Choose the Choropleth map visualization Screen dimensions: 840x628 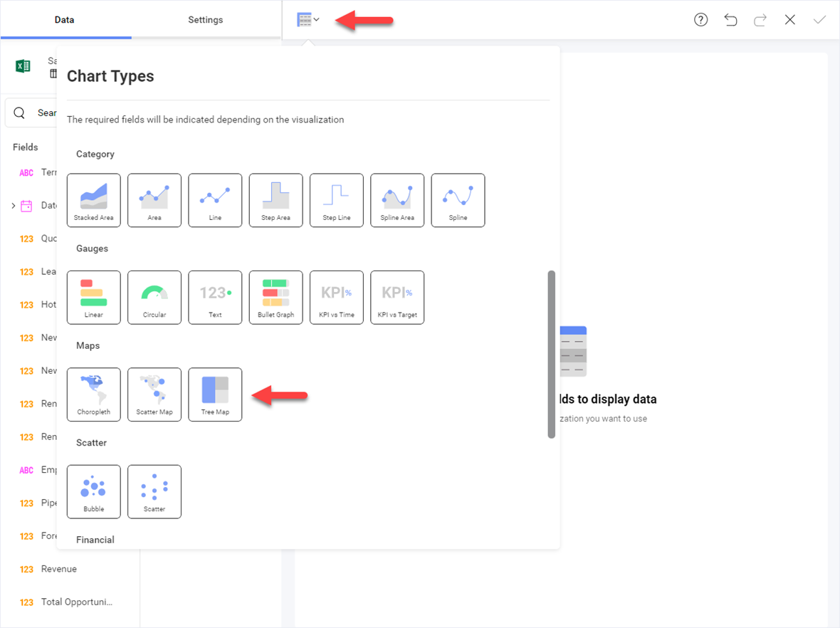pyautogui.click(x=94, y=394)
